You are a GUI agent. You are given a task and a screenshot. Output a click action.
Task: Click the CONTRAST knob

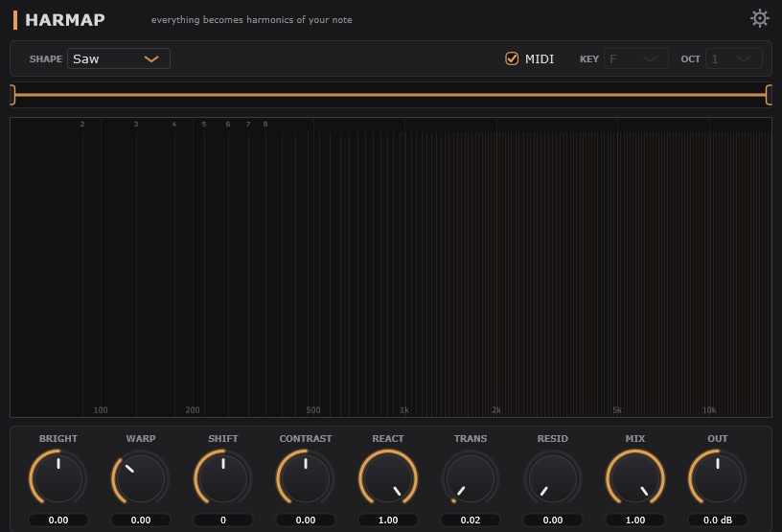[306, 477]
